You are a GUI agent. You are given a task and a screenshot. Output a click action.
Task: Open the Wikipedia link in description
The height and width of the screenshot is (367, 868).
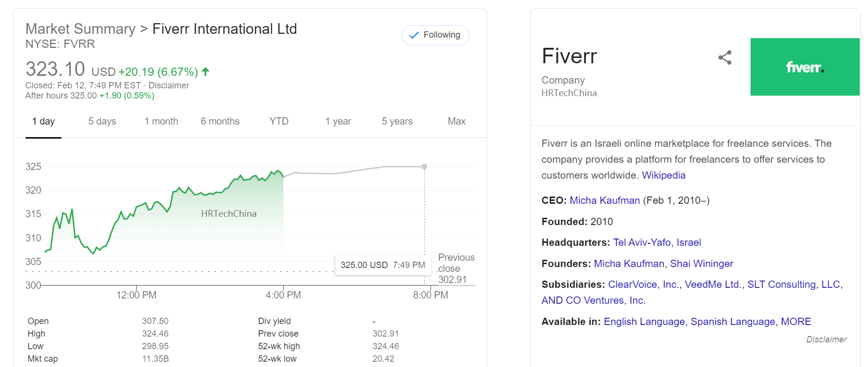663,175
